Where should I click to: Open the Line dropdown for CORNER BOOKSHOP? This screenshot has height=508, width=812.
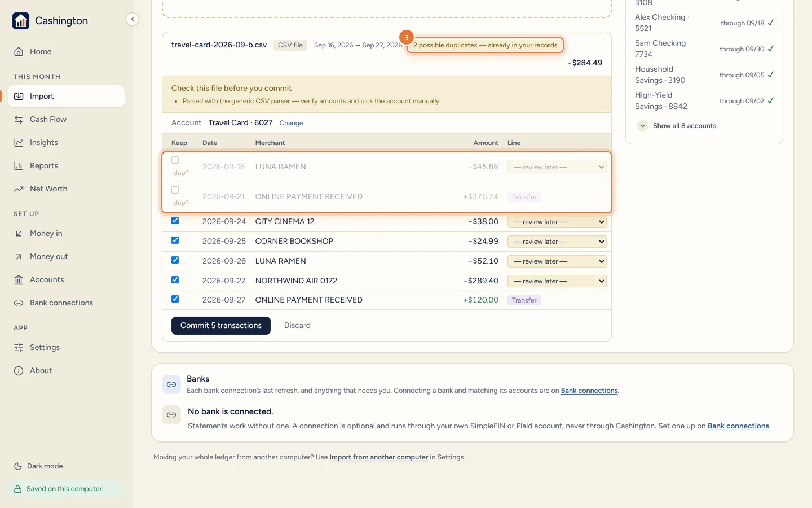click(557, 242)
